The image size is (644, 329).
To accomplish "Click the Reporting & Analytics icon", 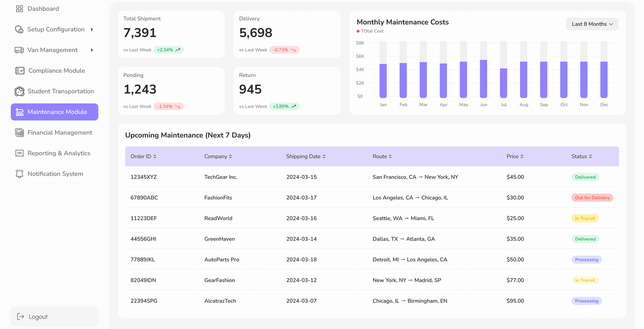I will pos(19,153).
